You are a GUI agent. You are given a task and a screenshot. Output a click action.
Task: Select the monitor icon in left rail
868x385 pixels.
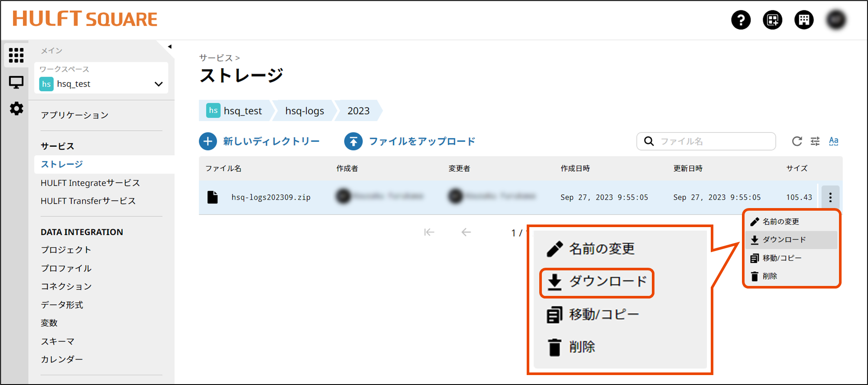click(x=16, y=82)
